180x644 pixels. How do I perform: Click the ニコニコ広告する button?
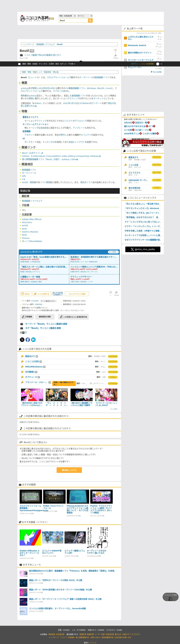pos(42,294)
